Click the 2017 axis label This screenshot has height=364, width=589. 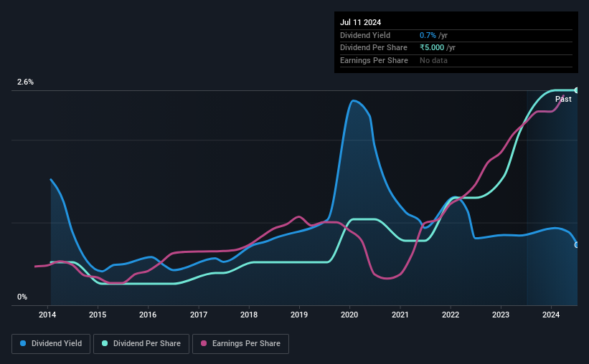click(199, 315)
